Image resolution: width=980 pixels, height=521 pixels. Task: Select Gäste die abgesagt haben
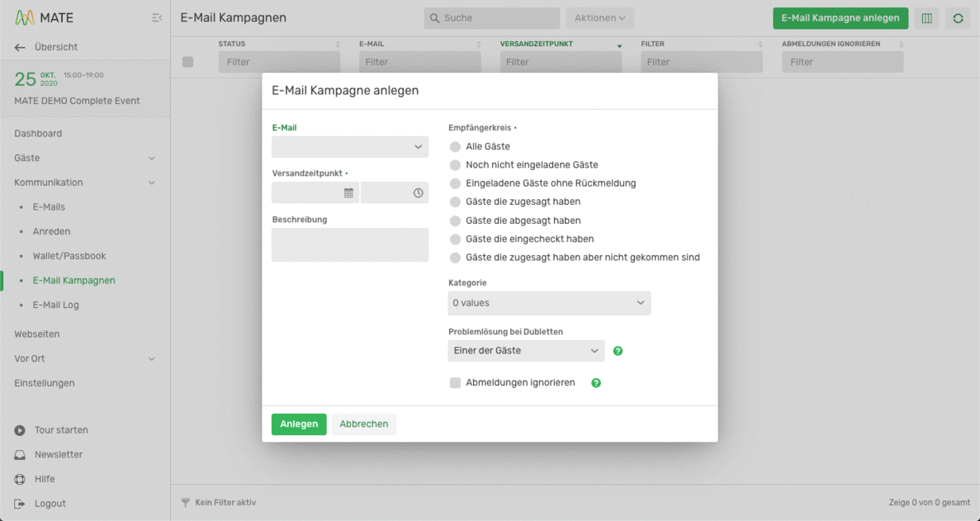click(x=455, y=221)
